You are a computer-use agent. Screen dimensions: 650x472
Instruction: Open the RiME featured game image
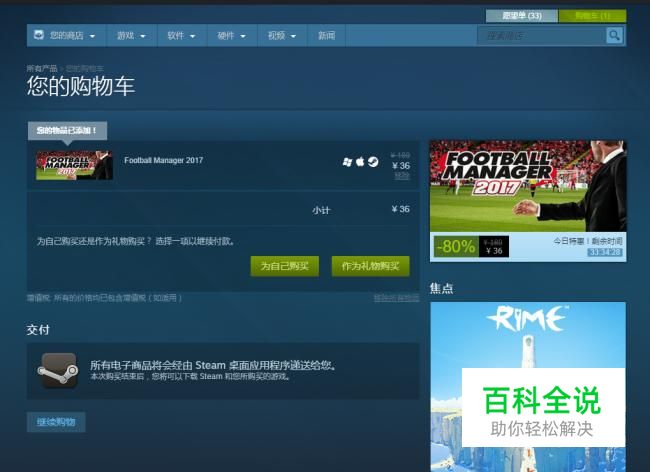(528, 387)
